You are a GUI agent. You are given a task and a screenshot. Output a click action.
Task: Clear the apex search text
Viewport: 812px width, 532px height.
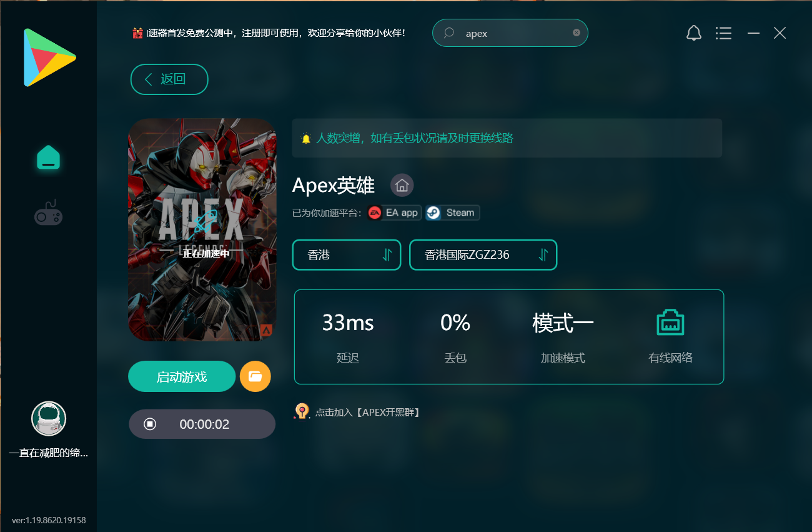coord(576,33)
